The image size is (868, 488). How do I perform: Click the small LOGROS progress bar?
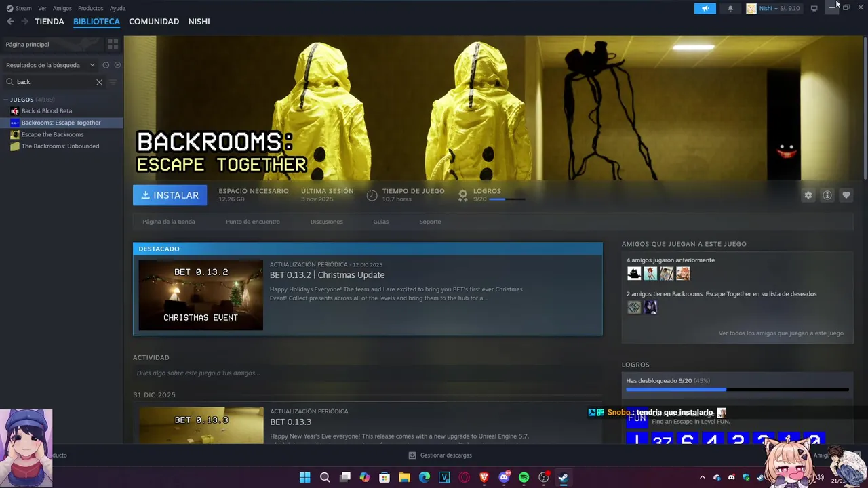[x=507, y=199]
